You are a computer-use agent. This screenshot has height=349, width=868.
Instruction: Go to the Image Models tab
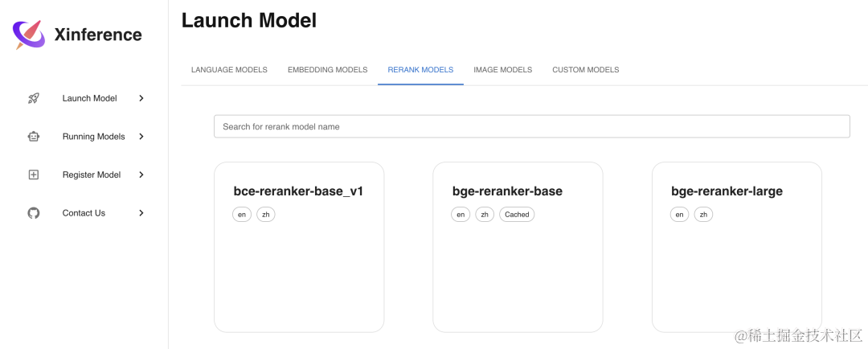coord(502,70)
